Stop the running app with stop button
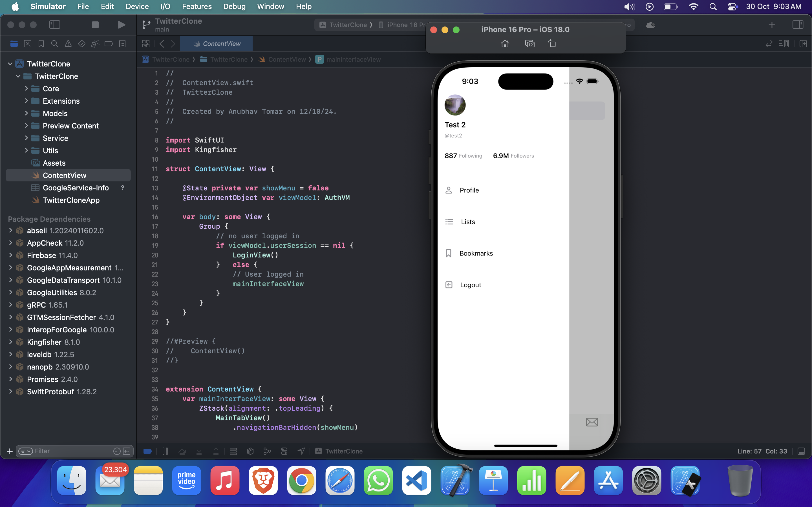Image resolution: width=812 pixels, height=507 pixels. [x=95, y=25]
